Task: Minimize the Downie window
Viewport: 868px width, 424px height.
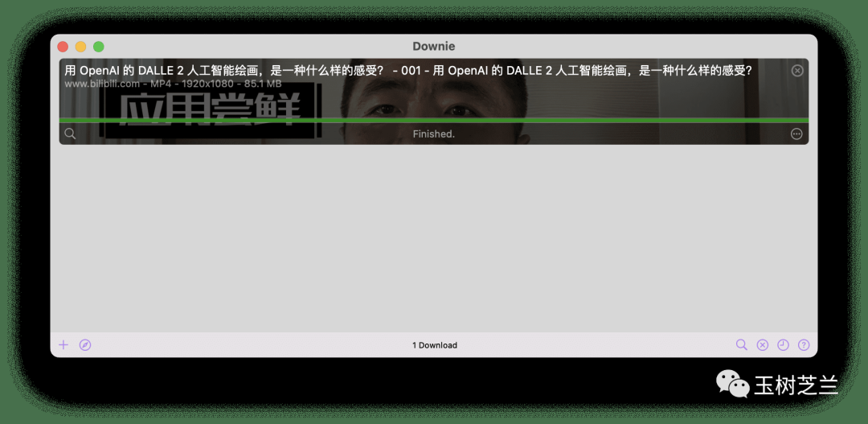Action: 81,47
